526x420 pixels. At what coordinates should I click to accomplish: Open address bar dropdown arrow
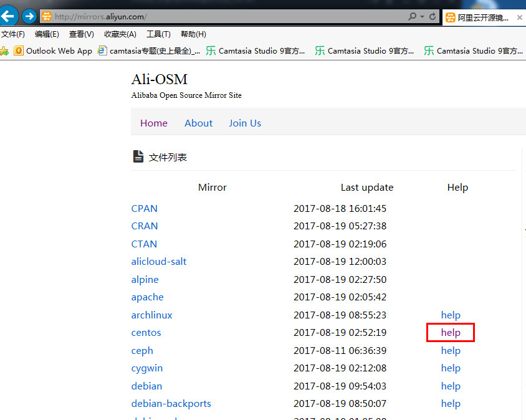tap(422, 16)
